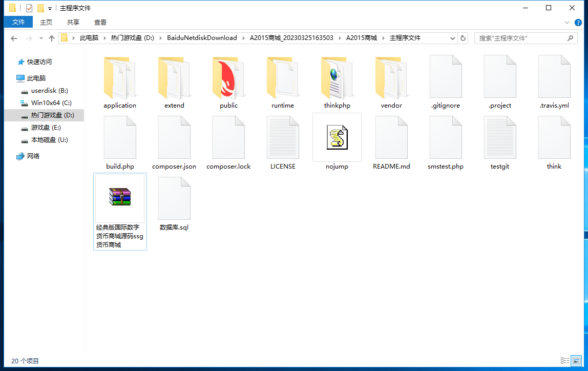Click the LICENSE file icon
This screenshot has height=371, width=588.
[x=283, y=137]
